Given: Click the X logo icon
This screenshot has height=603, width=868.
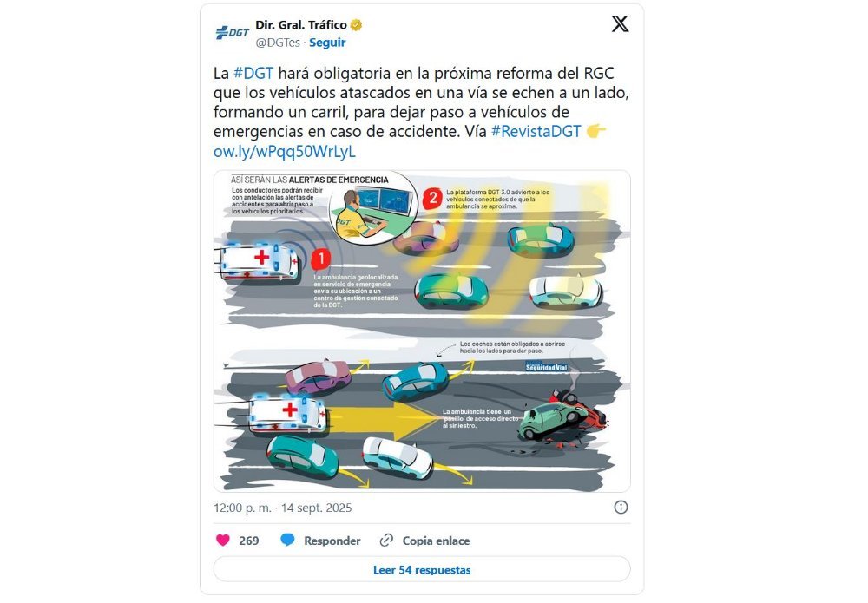Looking at the screenshot, I should point(620,23).
